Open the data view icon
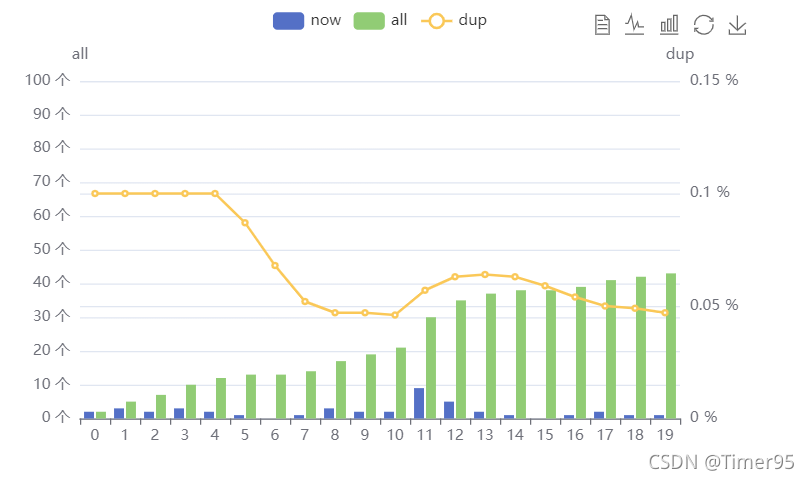Image resolution: width=809 pixels, height=480 pixels. pos(602,25)
